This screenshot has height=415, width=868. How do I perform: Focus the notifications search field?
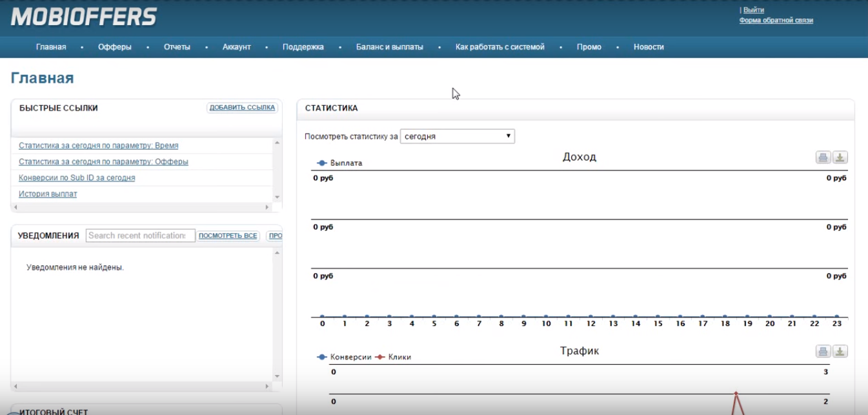140,236
